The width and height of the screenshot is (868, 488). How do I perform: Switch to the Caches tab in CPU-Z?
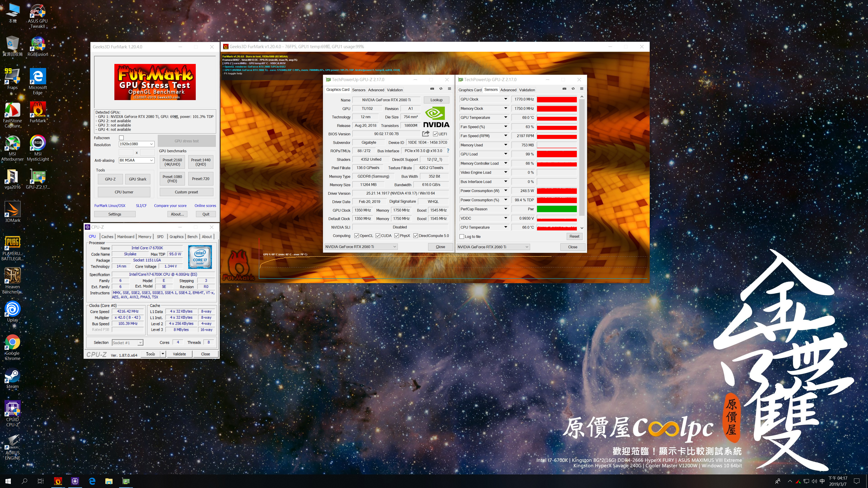coord(107,236)
